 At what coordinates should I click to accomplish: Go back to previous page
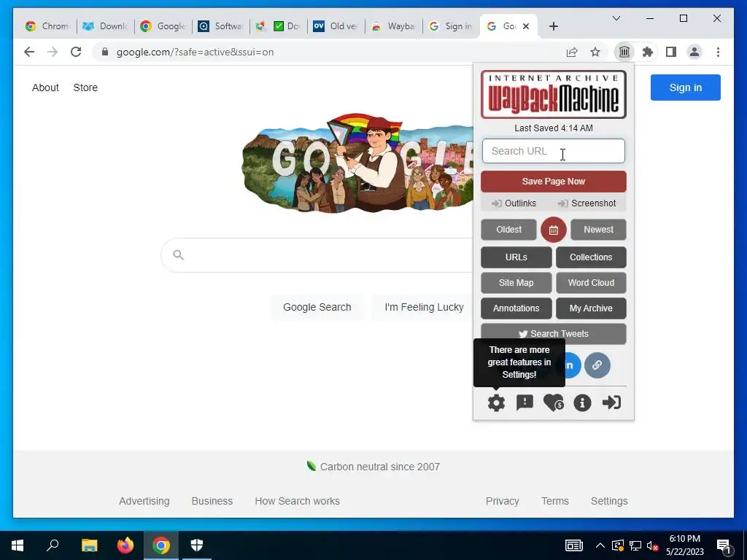point(29,52)
